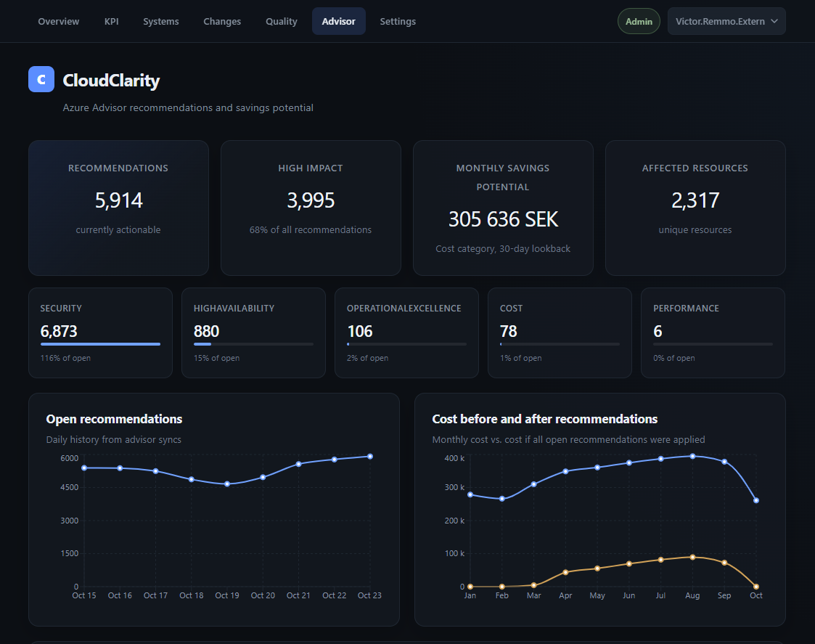Select the OperationalExcellence category card
The width and height of the screenshot is (815, 644).
[x=407, y=333]
